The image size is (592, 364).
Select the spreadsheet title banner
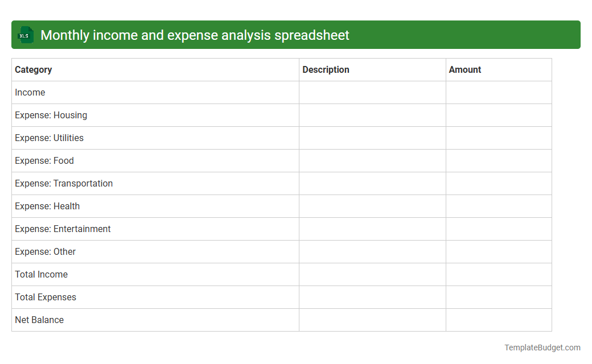pyautogui.click(x=296, y=35)
